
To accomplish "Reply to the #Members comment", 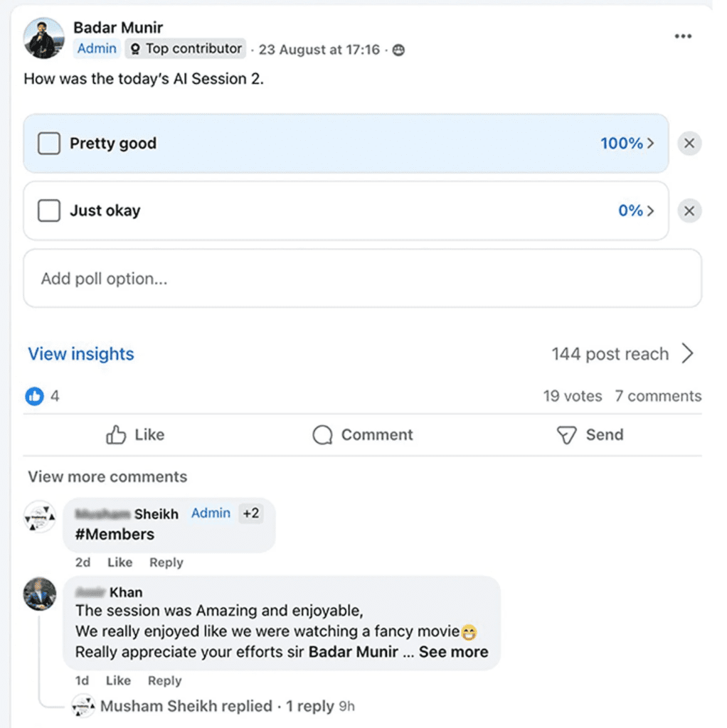I will tap(166, 562).
